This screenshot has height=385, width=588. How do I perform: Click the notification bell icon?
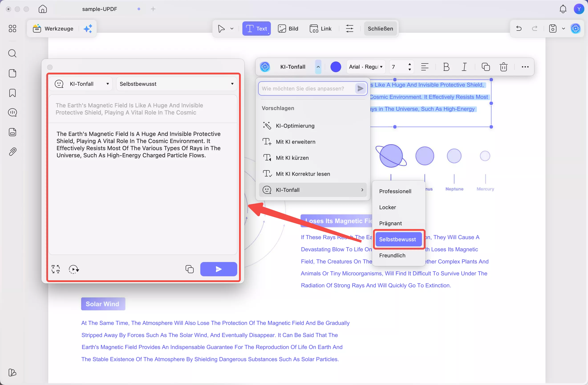point(563,9)
